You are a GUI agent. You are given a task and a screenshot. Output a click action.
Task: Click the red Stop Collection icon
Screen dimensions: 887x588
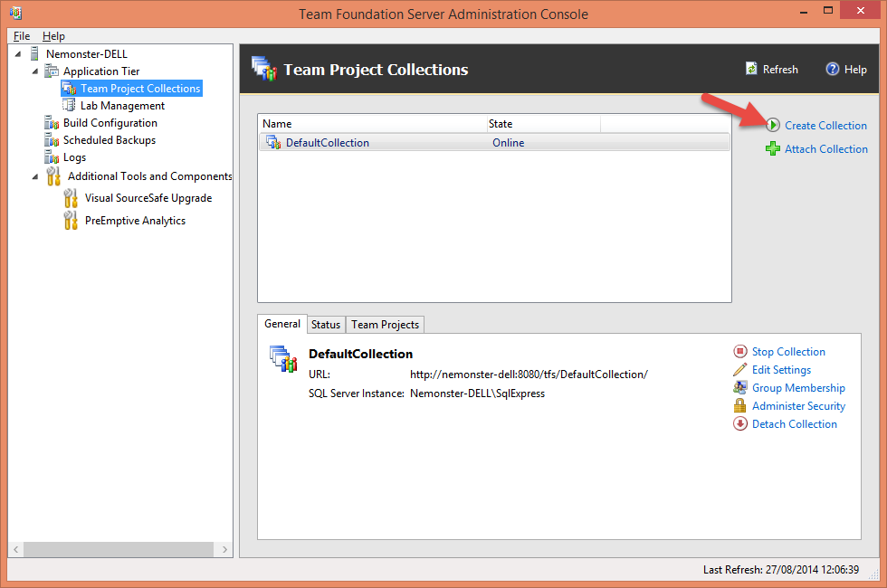tap(740, 351)
